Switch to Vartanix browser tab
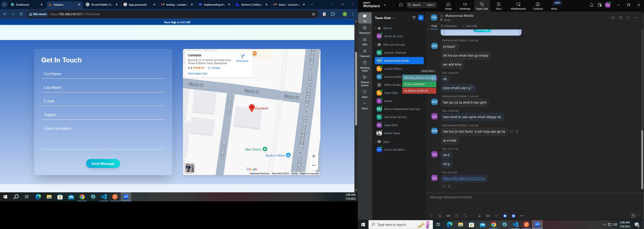 point(252,4)
